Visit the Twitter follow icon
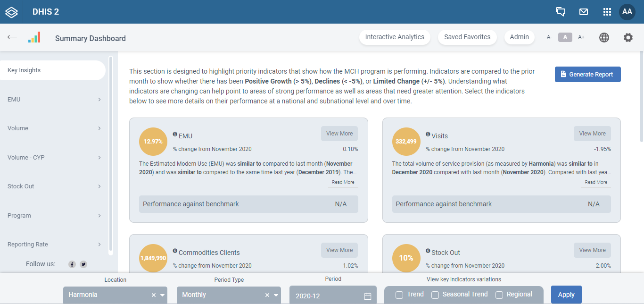 pos(83,264)
